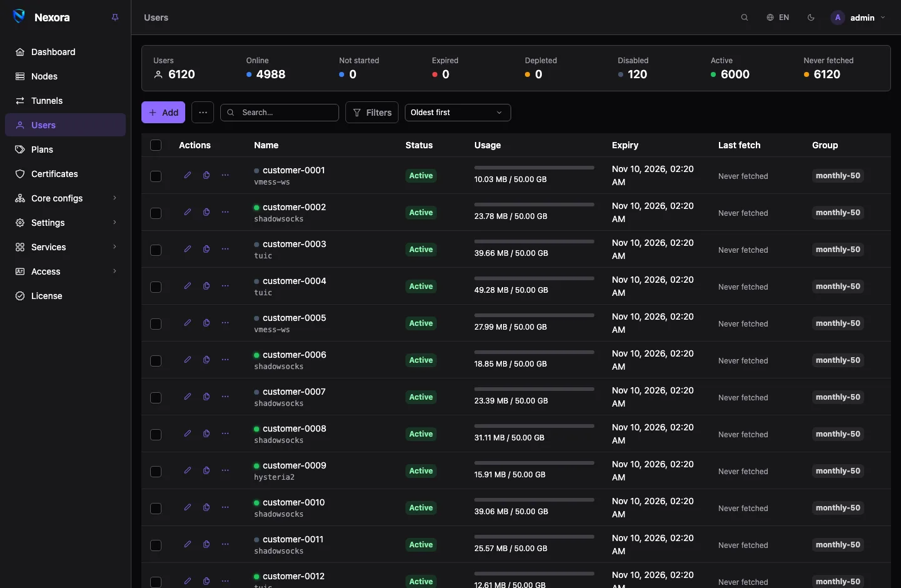Expand Services submenu

tap(65, 247)
